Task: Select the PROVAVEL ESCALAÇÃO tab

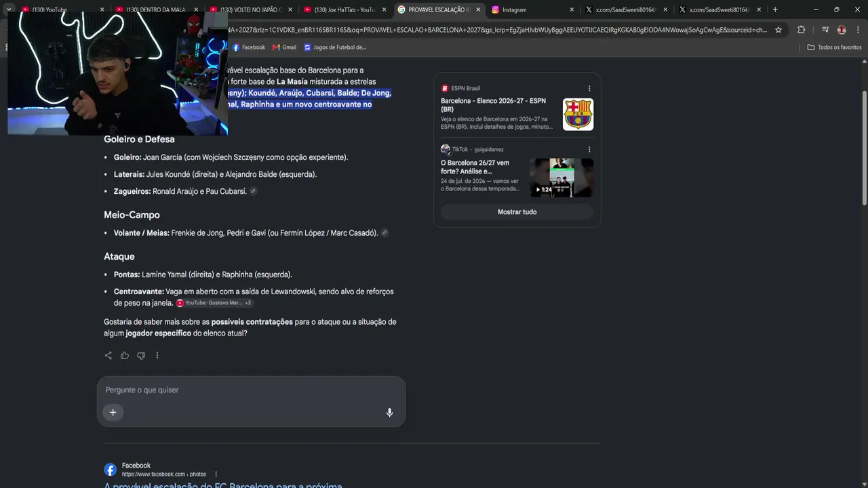Action: point(438,9)
